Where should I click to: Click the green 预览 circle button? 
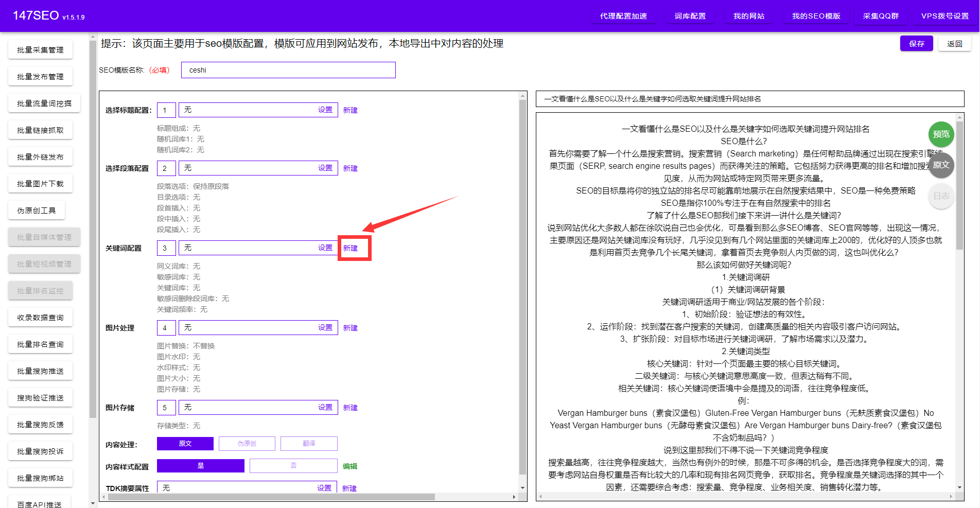(941, 134)
